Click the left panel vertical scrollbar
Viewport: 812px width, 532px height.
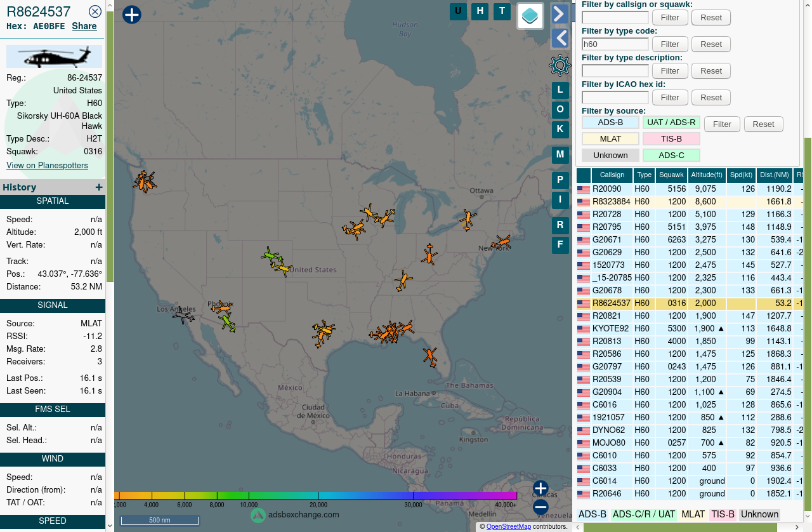(110, 146)
